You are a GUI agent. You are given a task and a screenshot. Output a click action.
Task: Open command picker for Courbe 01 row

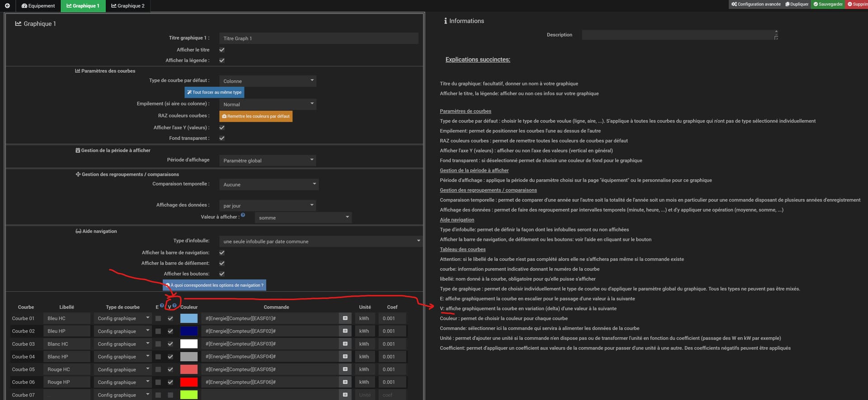pyautogui.click(x=345, y=319)
